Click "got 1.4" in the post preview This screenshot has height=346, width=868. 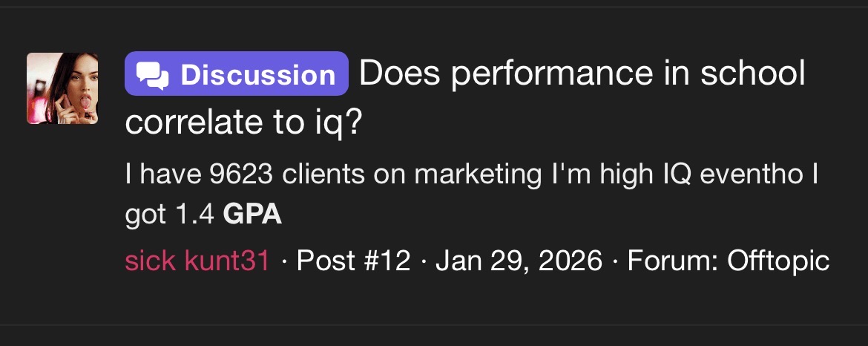170,215
